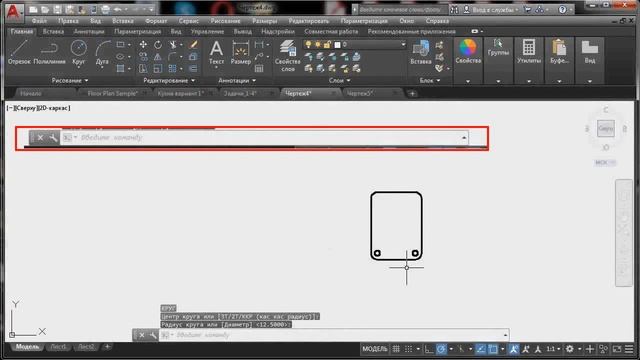Switch to the Управление ribbon tab
This screenshot has height=360, width=640.
click(207, 31)
